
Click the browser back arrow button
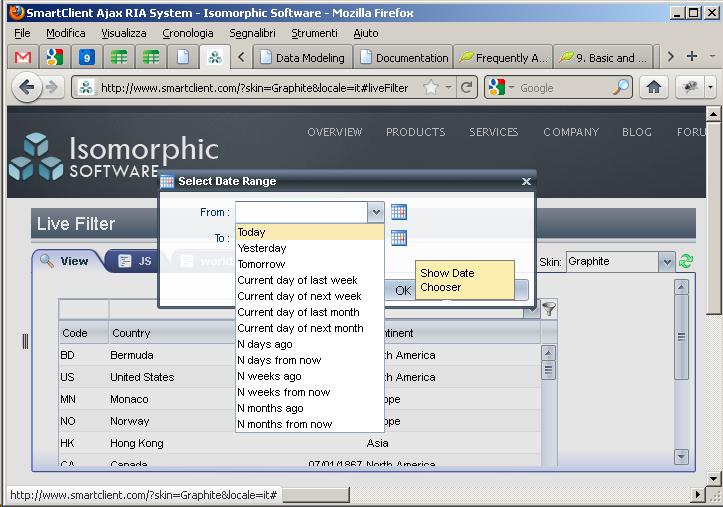[28, 88]
